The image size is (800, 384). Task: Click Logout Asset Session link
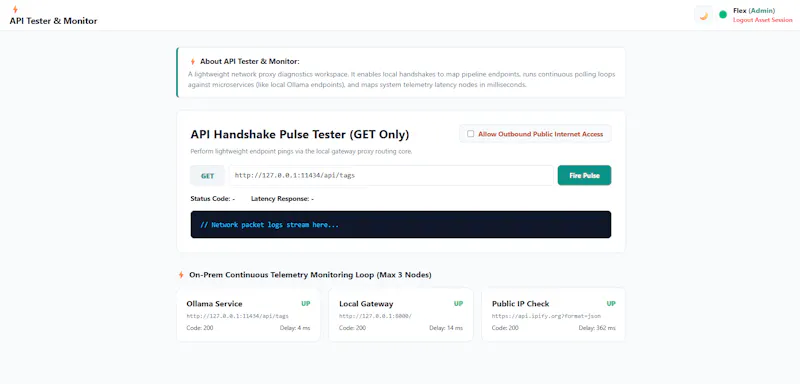click(762, 20)
